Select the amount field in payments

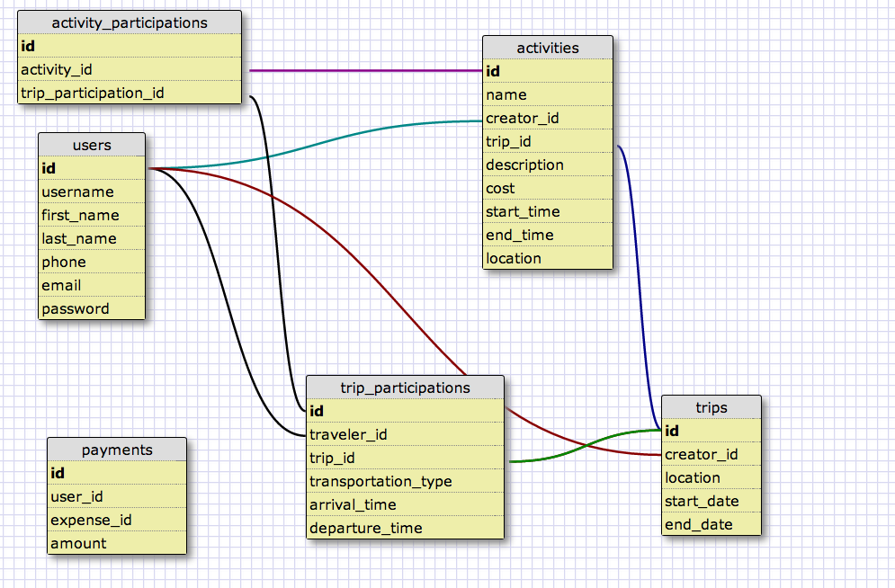coord(117,543)
